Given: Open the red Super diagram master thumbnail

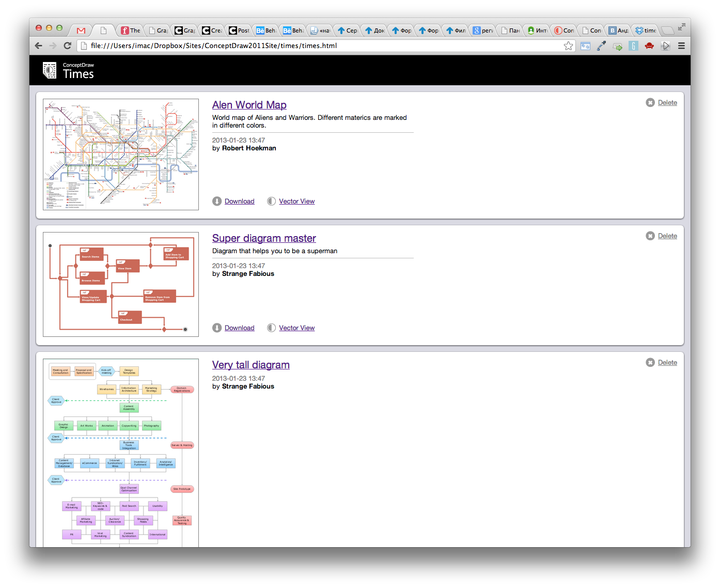Looking at the screenshot, I should pos(121,285).
